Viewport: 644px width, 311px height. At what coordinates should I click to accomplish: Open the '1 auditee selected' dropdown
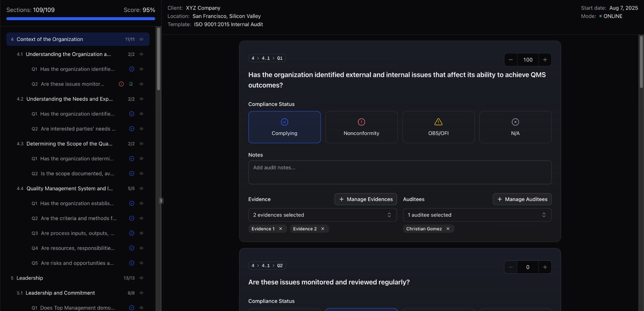(477, 215)
